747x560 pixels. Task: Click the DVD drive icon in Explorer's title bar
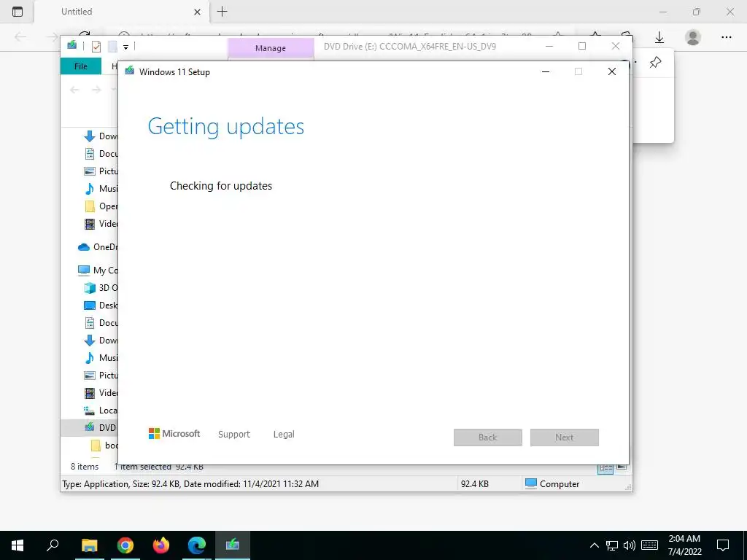pyautogui.click(x=72, y=45)
